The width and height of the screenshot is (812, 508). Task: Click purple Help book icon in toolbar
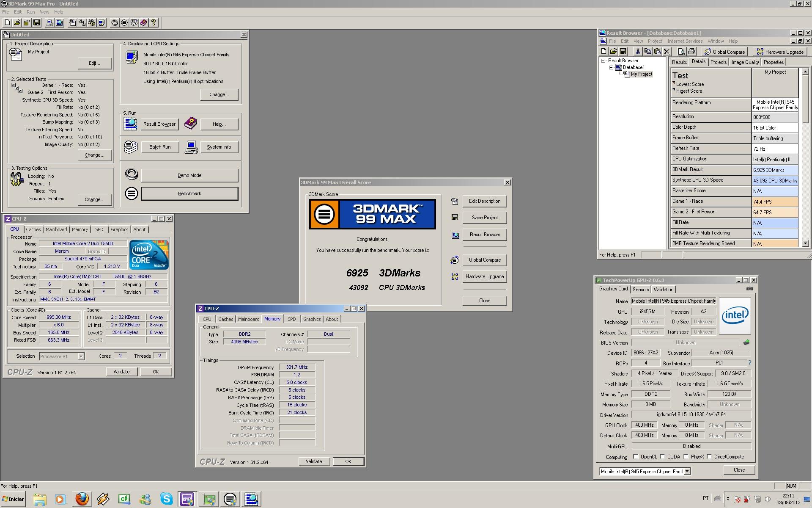click(x=144, y=23)
